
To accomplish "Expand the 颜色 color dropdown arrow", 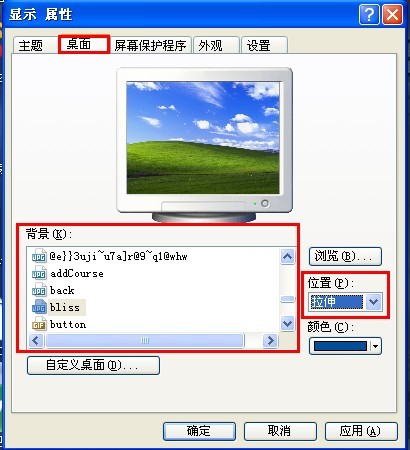I will pos(376,346).
